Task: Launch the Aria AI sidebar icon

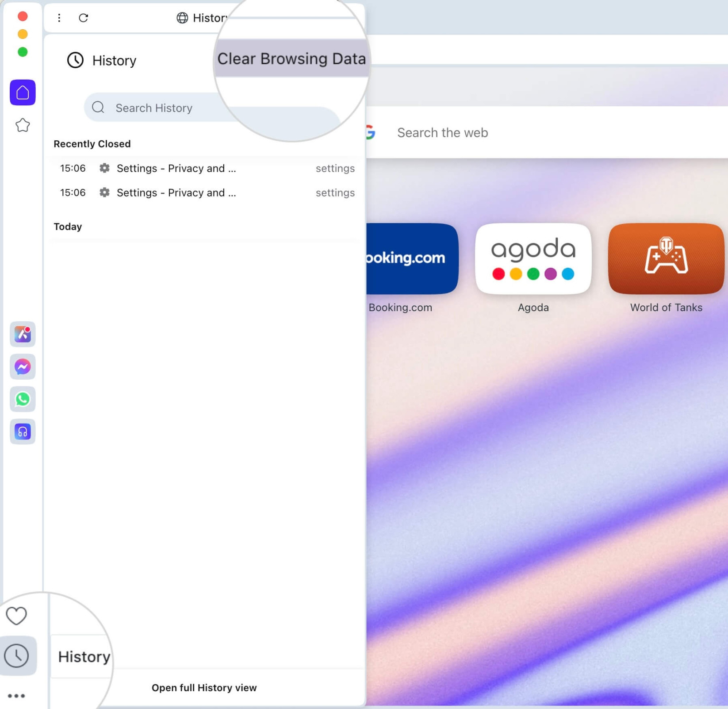Action: click(x=23, y=334)
